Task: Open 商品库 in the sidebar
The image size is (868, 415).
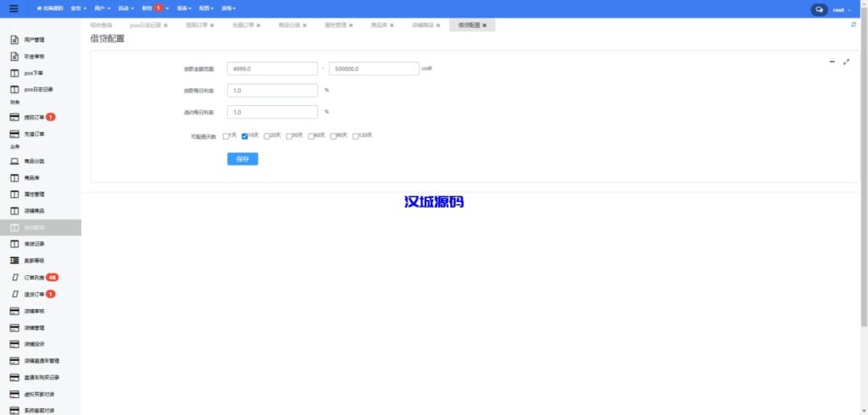Action: [41, 178]
